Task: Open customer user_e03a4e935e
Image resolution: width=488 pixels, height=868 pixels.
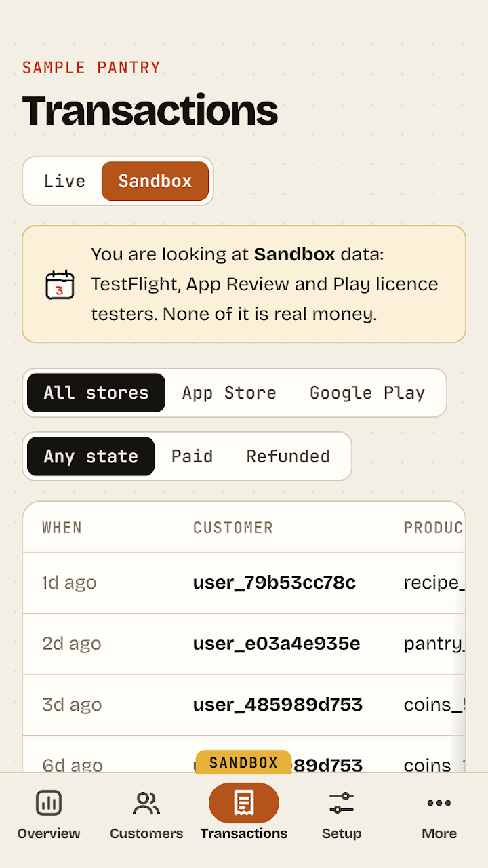Action: [x=277, y=644]
